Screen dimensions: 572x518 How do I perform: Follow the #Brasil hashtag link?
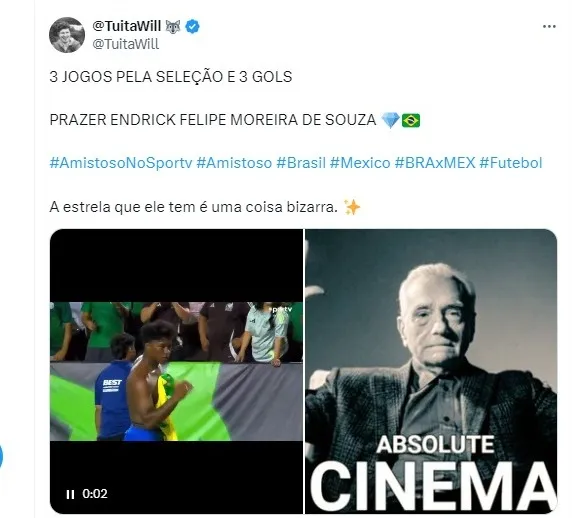pyautogui.click(x=301, y=163)
